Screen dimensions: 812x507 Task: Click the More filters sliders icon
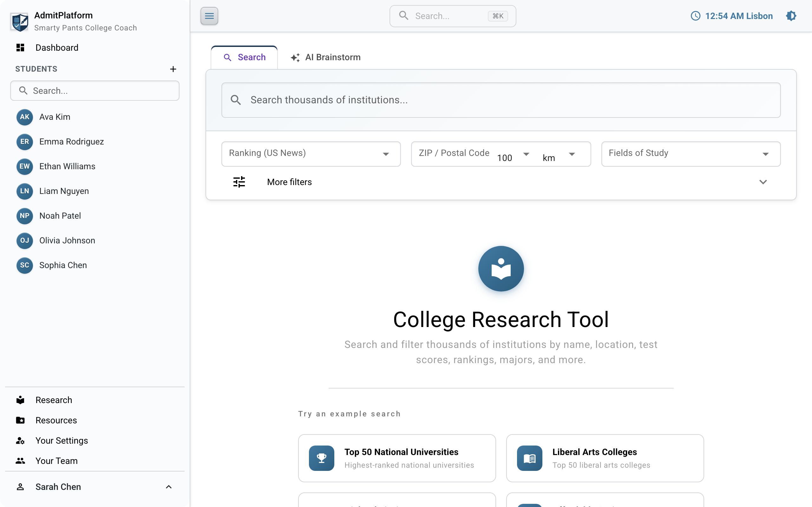[239, 182]
